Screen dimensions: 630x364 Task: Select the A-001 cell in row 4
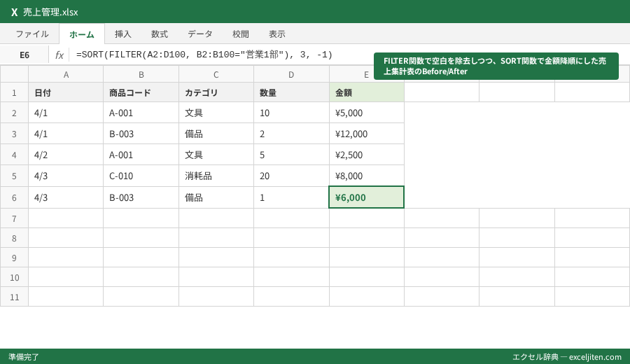[141, 155]
